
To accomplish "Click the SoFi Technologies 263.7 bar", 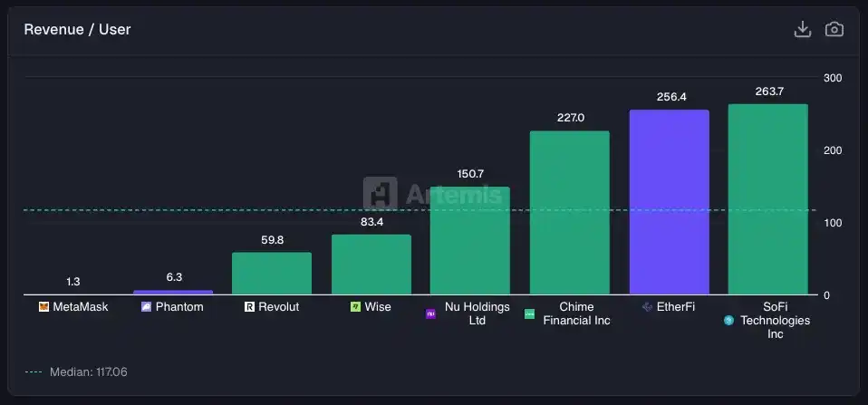I will [767, 199].
